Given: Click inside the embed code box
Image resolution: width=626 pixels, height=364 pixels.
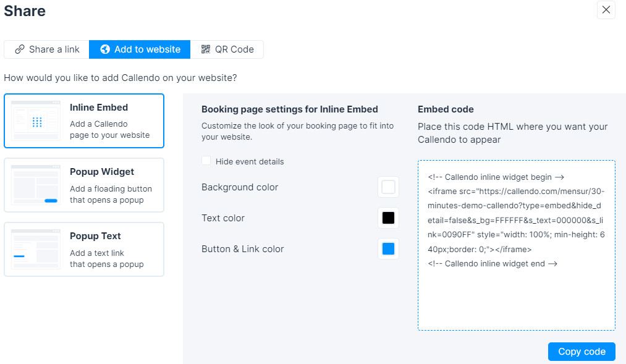Looking at the screenshot, I should click(x=517, y=245).
